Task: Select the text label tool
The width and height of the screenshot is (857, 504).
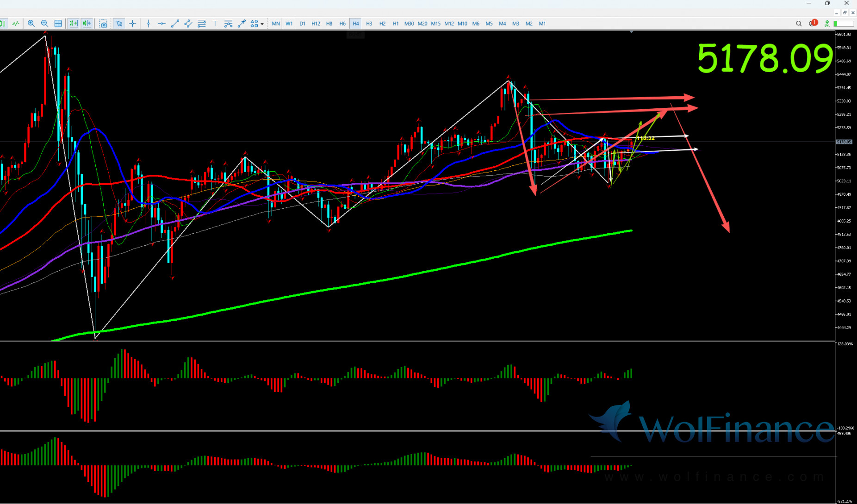Action: pyautogui.click(x=215, y=24)
